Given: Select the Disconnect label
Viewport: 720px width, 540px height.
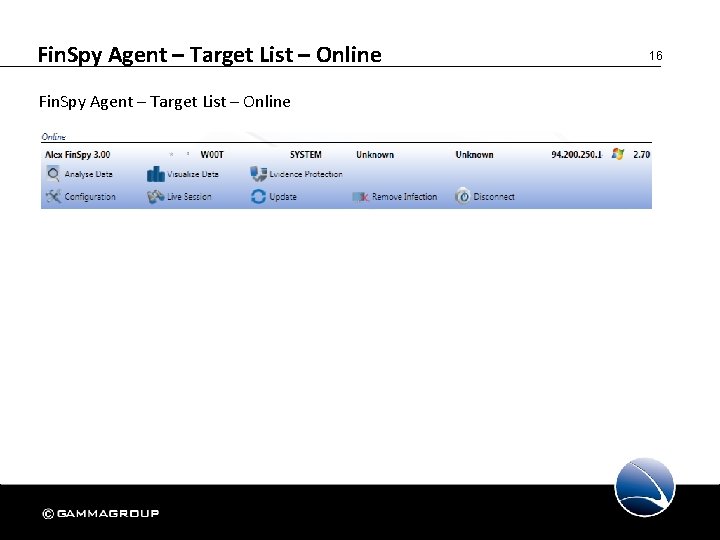Looking at the screenshot, I should tap(494, 197).
